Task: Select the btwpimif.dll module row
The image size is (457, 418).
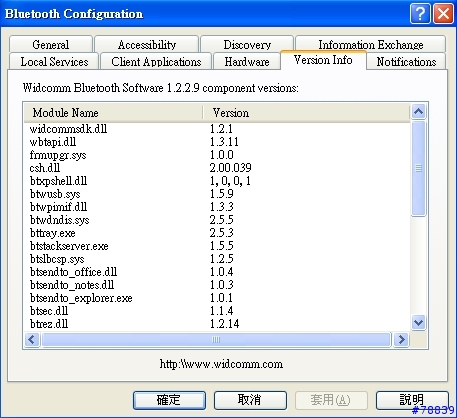Action: point(217,207)
